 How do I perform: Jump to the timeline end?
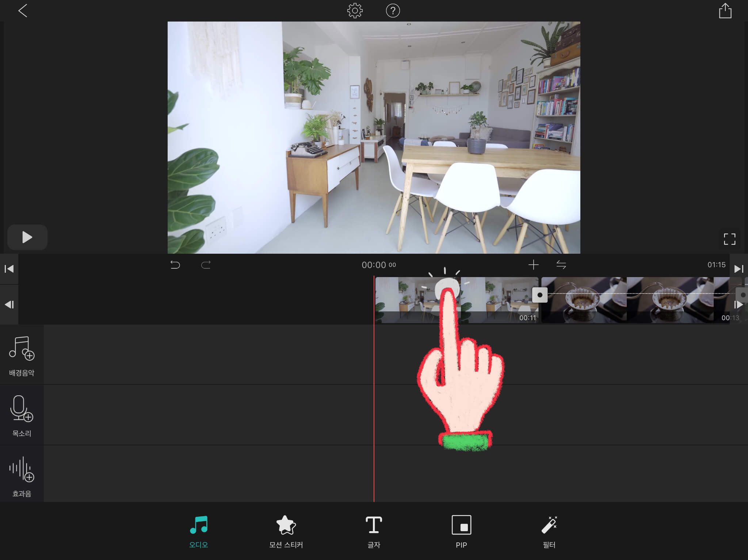point(739,269)
